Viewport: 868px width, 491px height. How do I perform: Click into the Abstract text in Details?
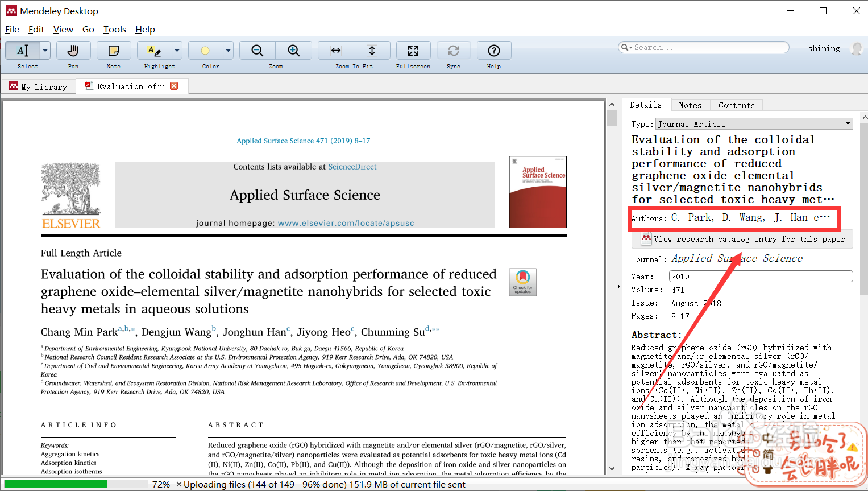pos(733,407)
